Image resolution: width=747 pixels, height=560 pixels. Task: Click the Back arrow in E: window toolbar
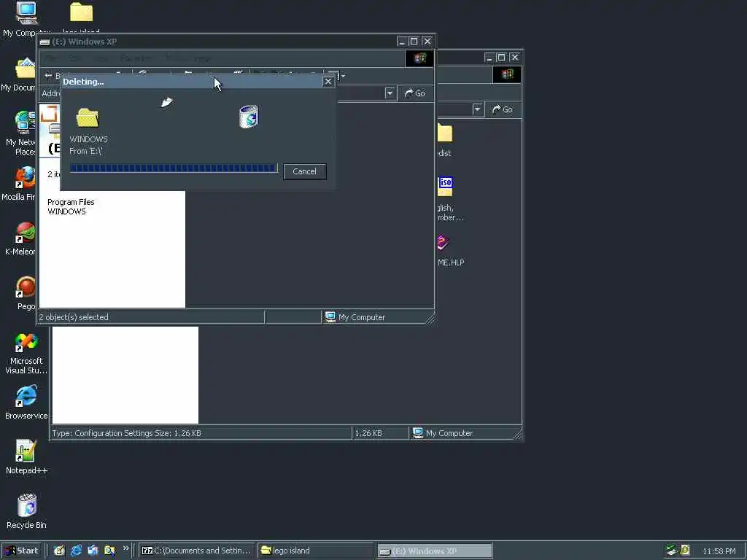tap(49, 76)
